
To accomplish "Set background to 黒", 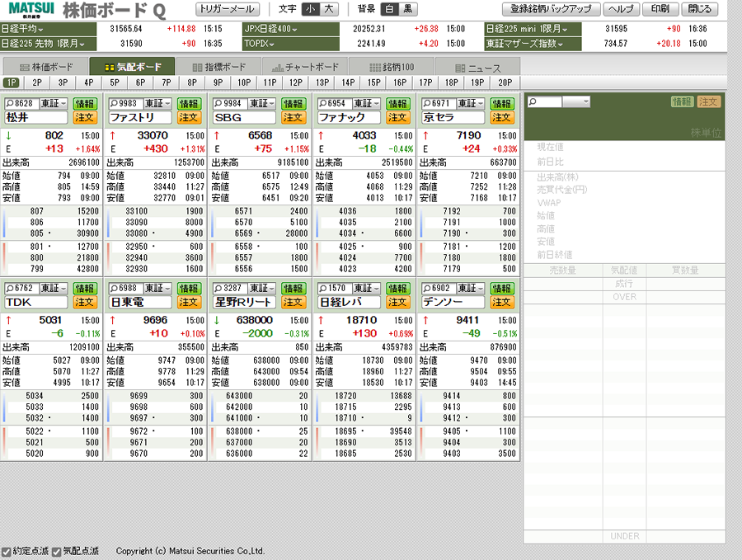I will coord(408,8).
